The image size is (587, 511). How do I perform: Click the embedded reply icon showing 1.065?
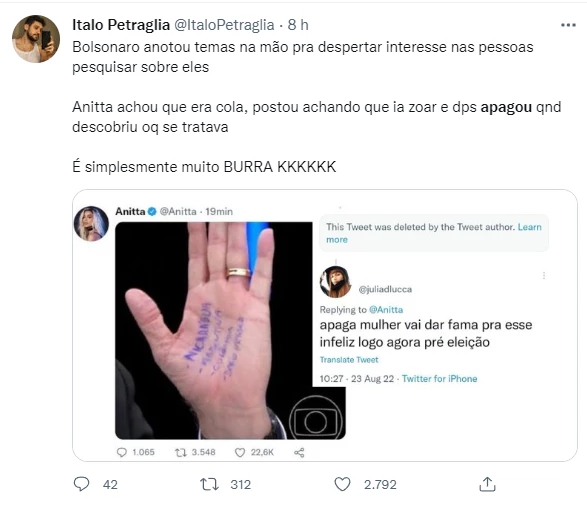pos(122,452)
